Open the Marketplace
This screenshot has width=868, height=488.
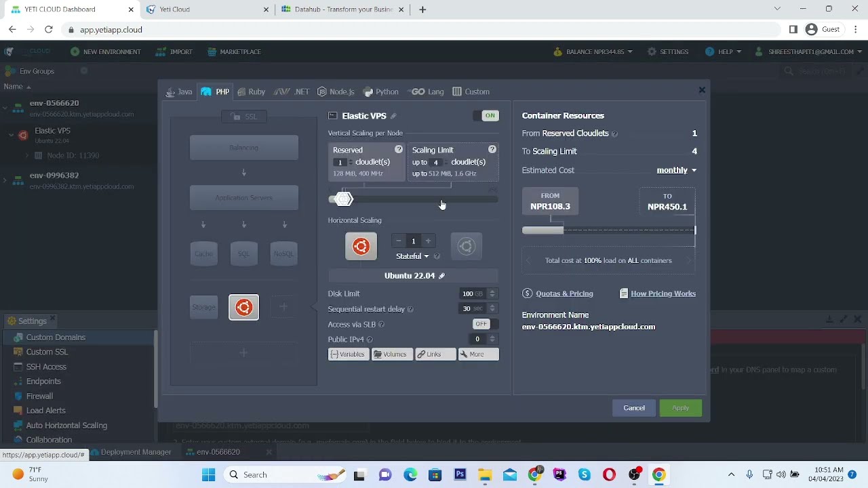pyautogui.click(x=235, y=52)
